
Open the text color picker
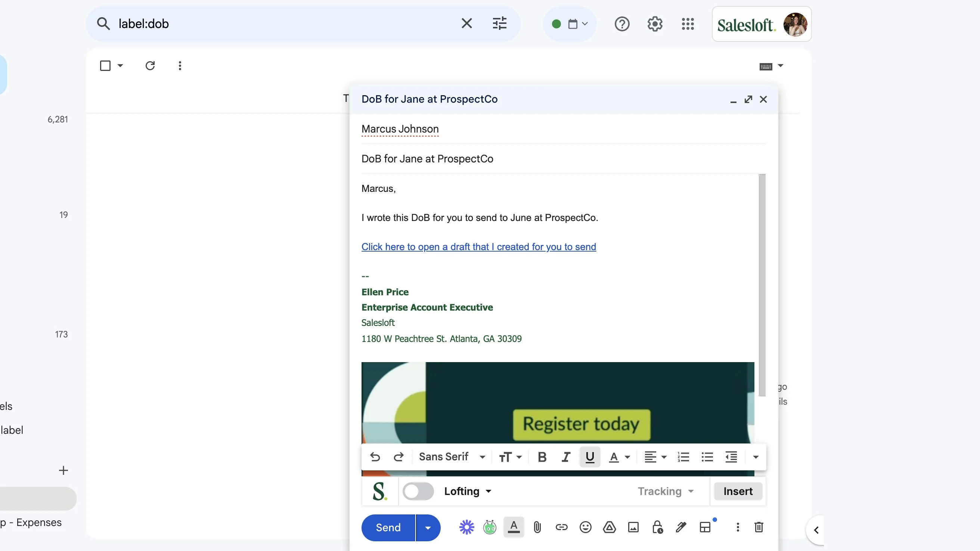click(619, 457)
